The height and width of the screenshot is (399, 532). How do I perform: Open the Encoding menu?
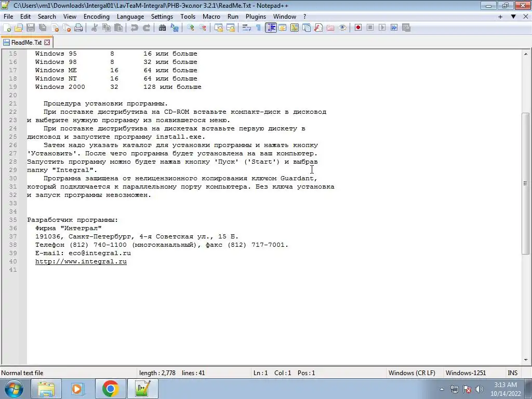(96, 17)
